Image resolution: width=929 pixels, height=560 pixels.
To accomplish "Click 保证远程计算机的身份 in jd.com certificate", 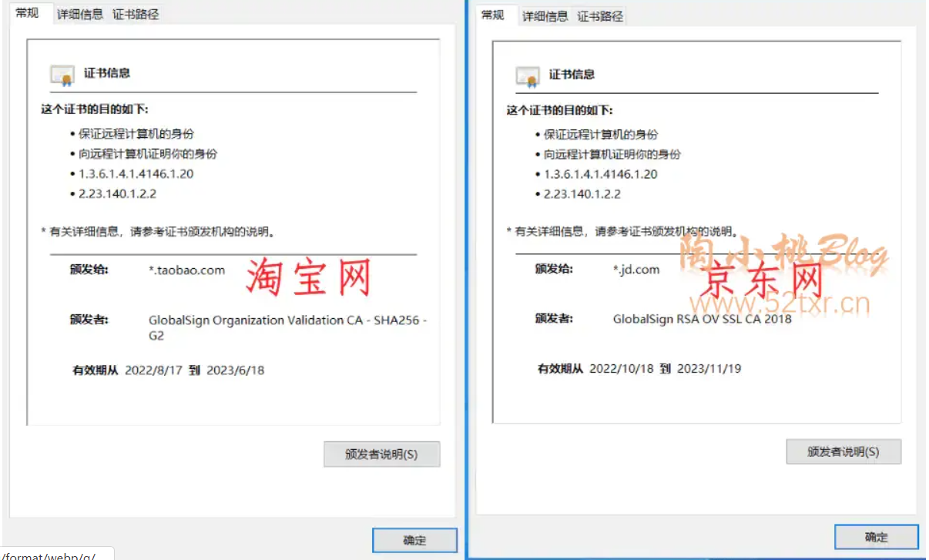I will [x=602, y=135].
